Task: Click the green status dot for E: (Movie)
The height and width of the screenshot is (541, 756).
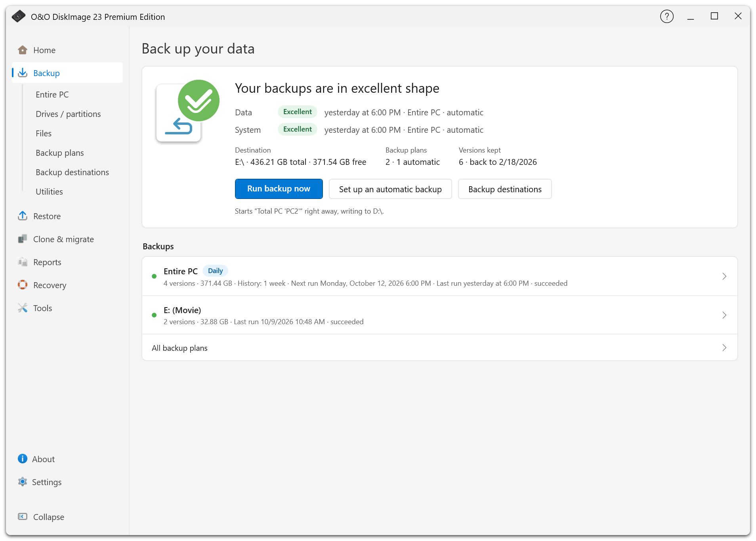Action: click(x=154, y=315)
